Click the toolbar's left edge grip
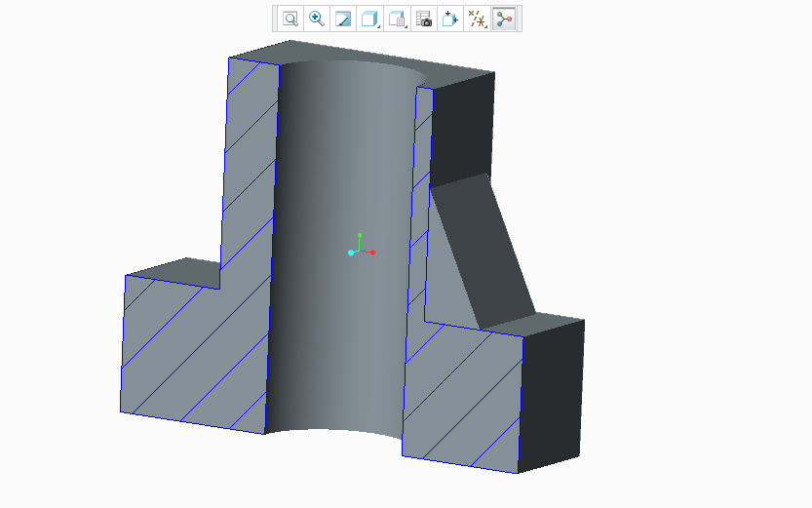 coord(276,19)
